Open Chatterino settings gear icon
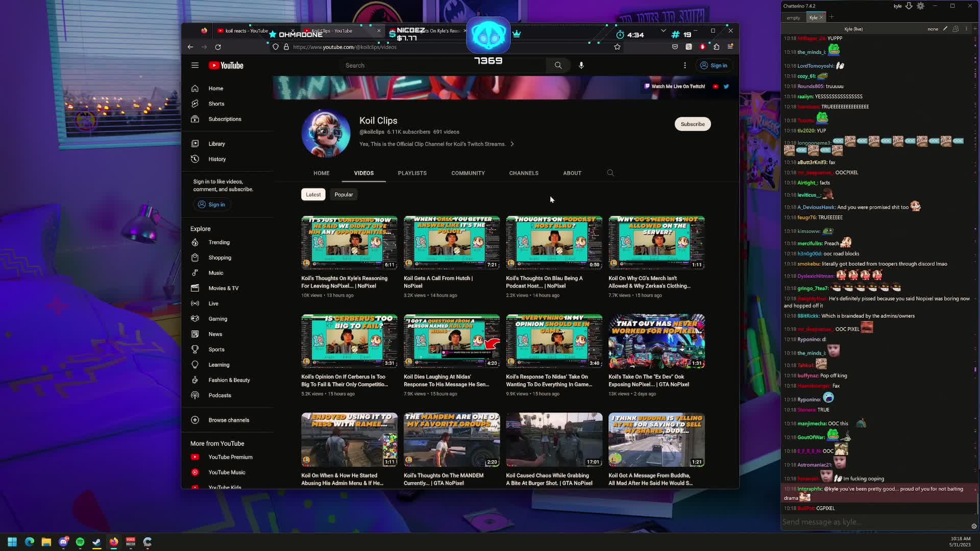 point(920,6)
